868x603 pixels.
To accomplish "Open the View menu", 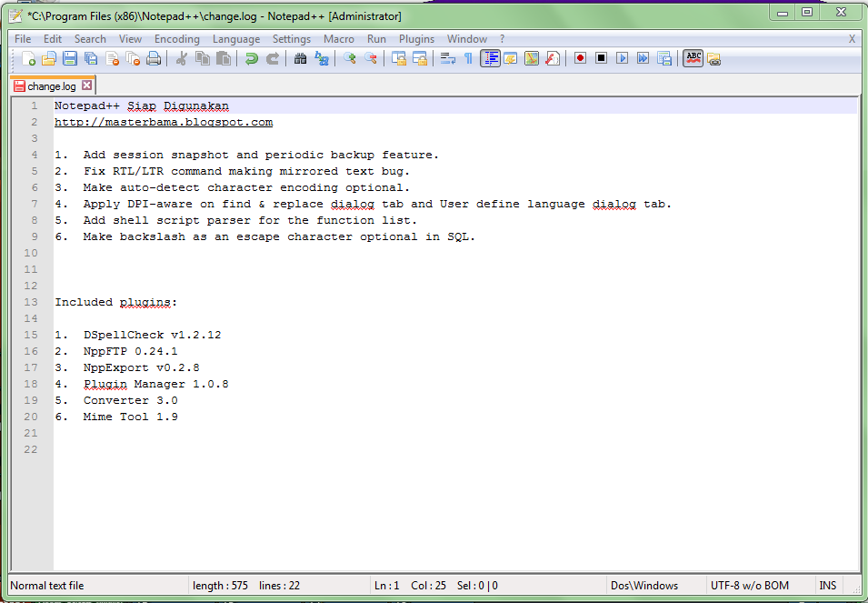I will coord(130,39).
